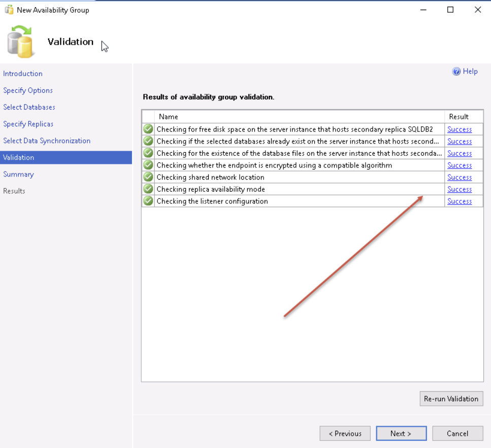Select the 'Checking replica availability mode' row text
Screen dimensions: 491x448
(211, 189)
